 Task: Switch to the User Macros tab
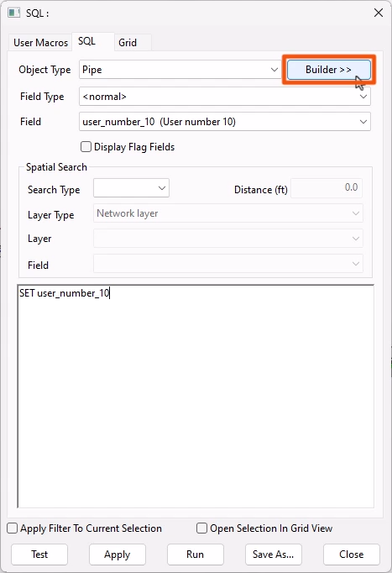[40, 43]
